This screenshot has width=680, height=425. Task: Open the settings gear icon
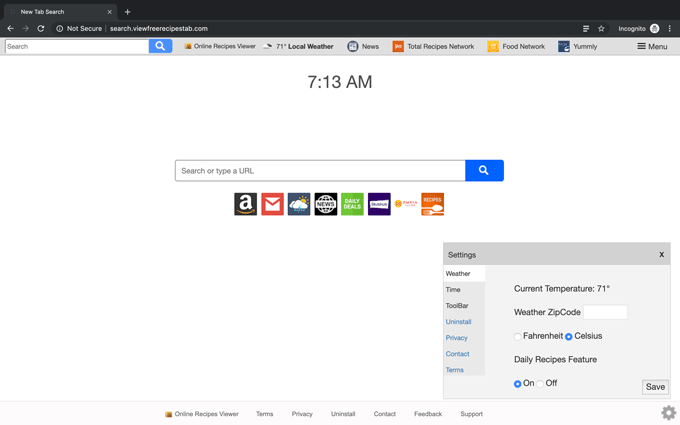click(x=668, y=413)
